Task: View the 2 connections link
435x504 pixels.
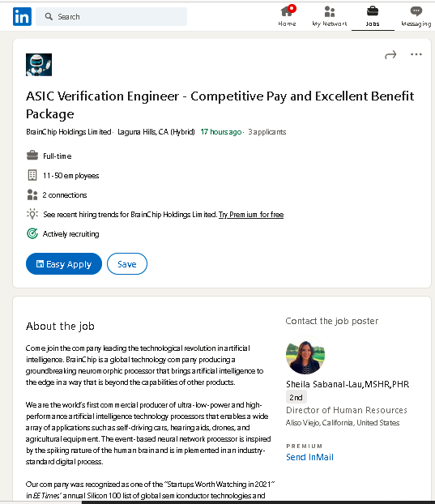Action: tap(65, 195)
